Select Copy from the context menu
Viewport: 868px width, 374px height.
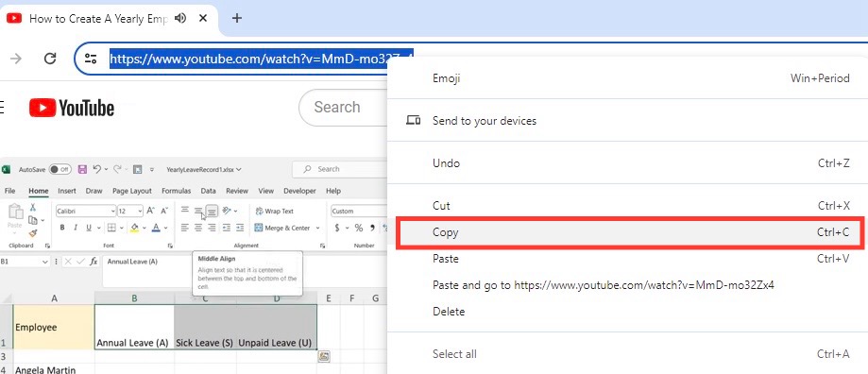[x=629, y=233]
